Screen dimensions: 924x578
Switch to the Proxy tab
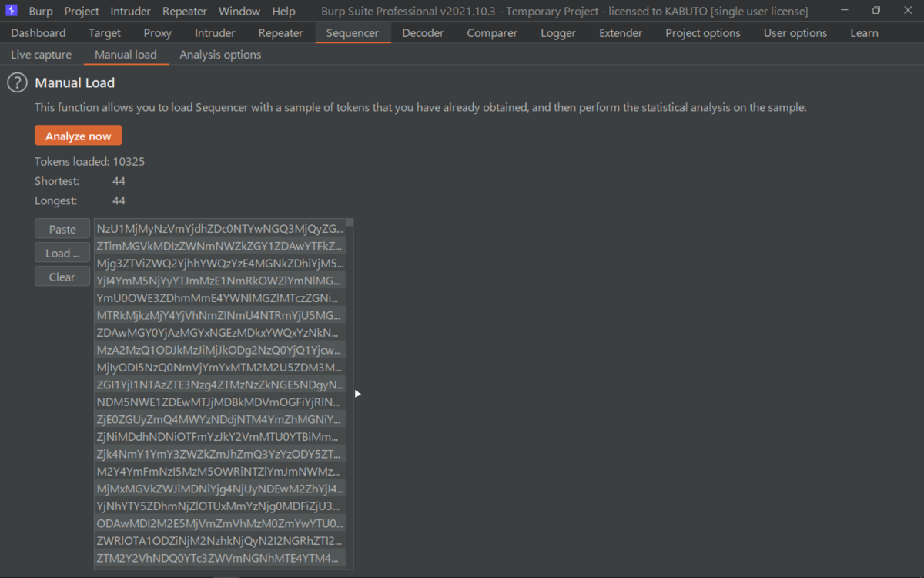tap(158, 33)
